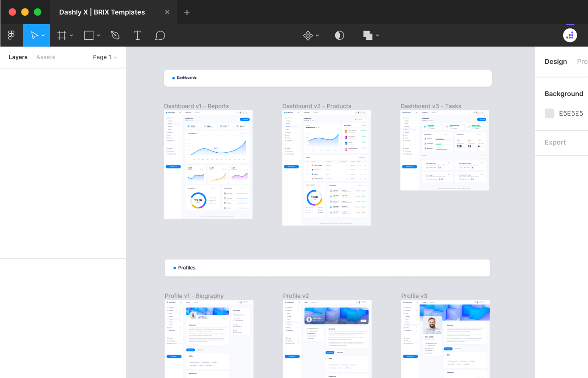Click the Use as mask icon
The width and height of the screenshot is (588, 378).
pyautogui.click(x=339, y=35)
